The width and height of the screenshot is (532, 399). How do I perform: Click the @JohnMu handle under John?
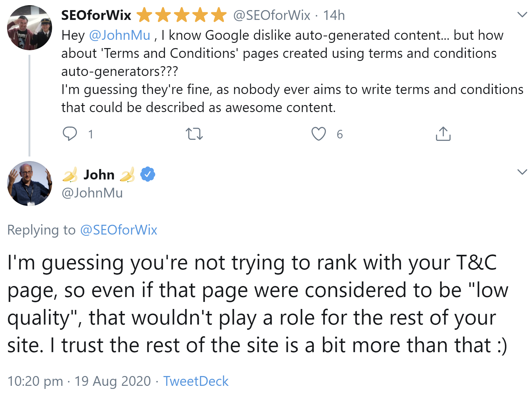[x=92, y=193]
